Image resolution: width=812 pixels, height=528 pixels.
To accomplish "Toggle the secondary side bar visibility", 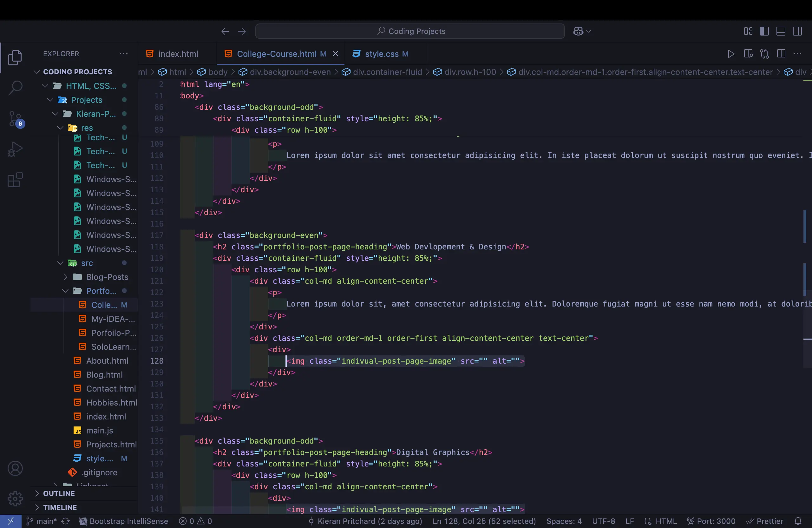I will pos(798,31).
